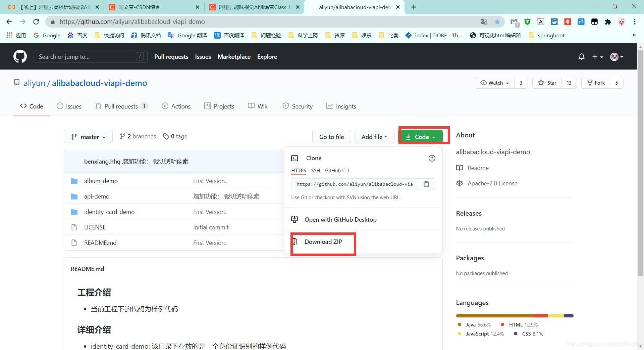
Task: View the 0 tags link
Action: coord(175,136)
